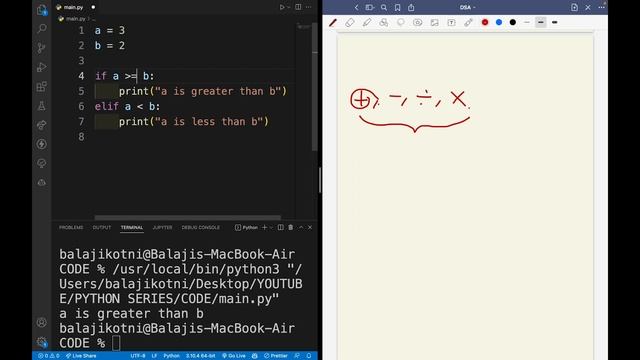
Task: Click on code line 5 print statement
Action: click(x=203, y=91)
